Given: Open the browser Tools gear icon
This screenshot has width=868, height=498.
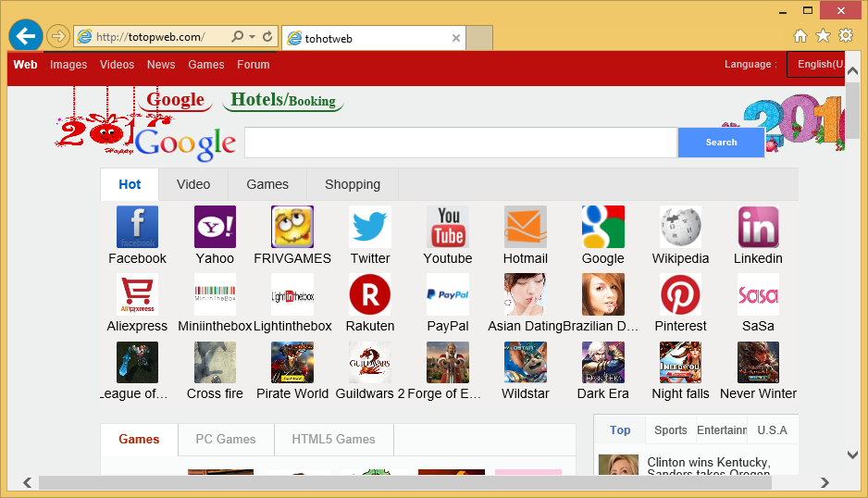Looking at the screenshot, I should [846, 35].
